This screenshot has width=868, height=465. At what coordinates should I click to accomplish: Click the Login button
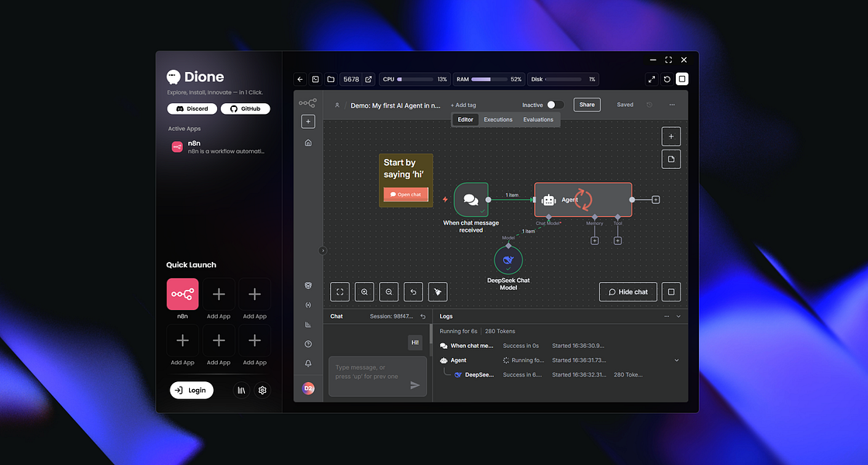point(191,391)
